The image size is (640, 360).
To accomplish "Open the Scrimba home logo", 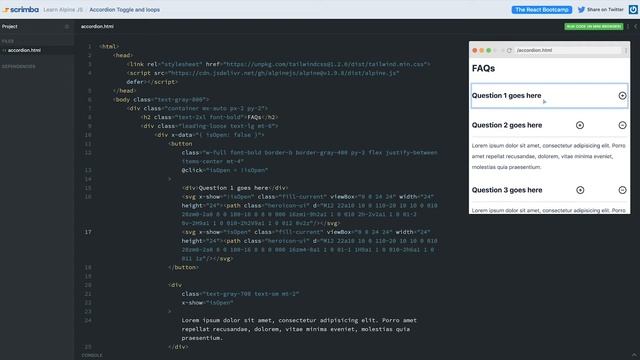I will click(x=20, y=9).
